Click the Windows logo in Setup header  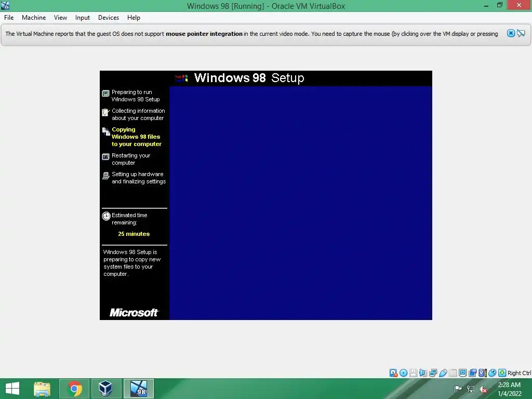pos(181,78)
